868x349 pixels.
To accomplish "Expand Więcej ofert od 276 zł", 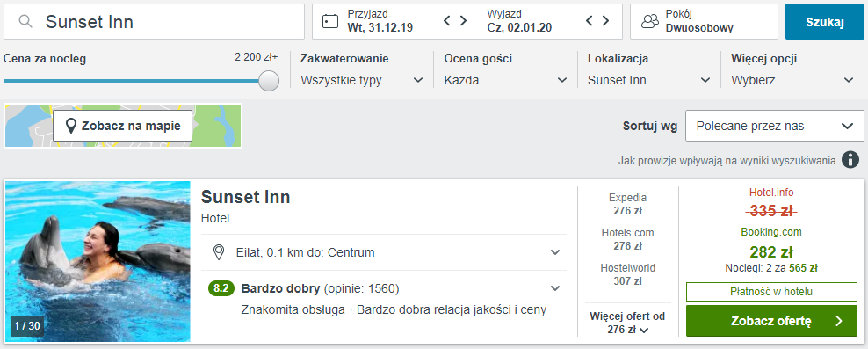I will point(628,323).
